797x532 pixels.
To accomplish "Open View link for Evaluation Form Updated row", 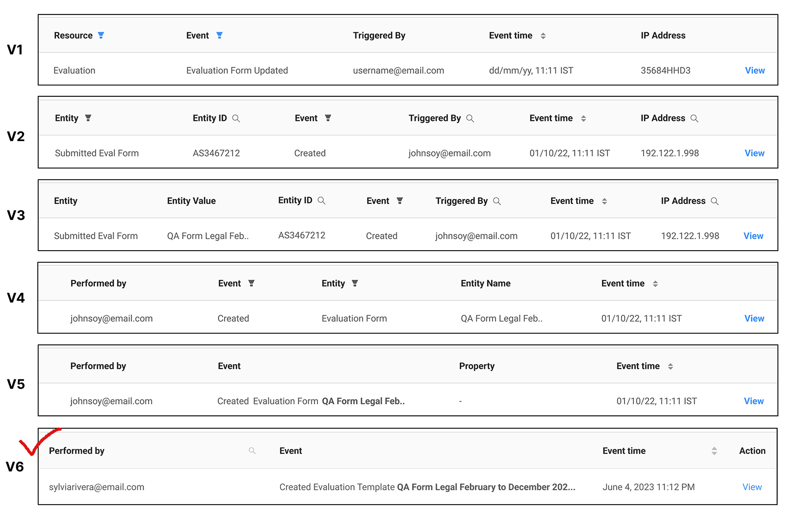I will tap(755, 71).
